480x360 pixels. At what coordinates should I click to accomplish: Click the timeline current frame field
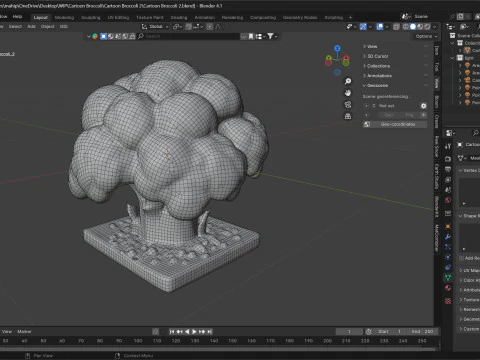(x=349, y=331)
